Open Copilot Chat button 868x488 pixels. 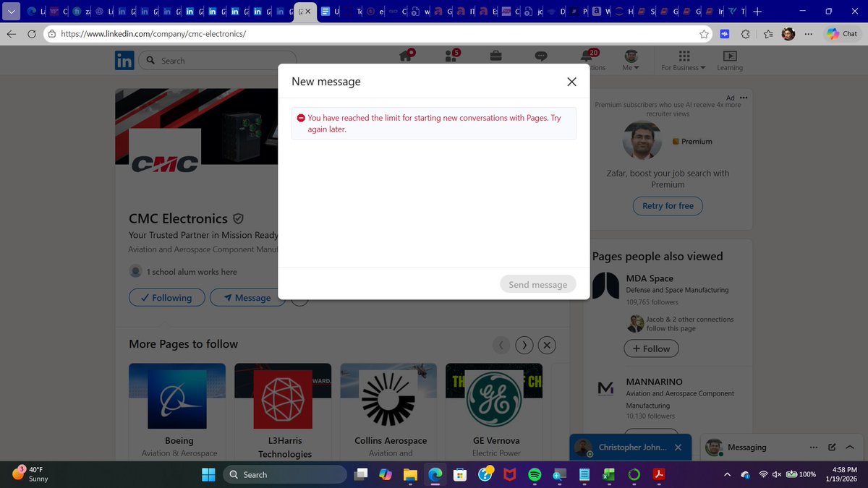click(843, 34)
